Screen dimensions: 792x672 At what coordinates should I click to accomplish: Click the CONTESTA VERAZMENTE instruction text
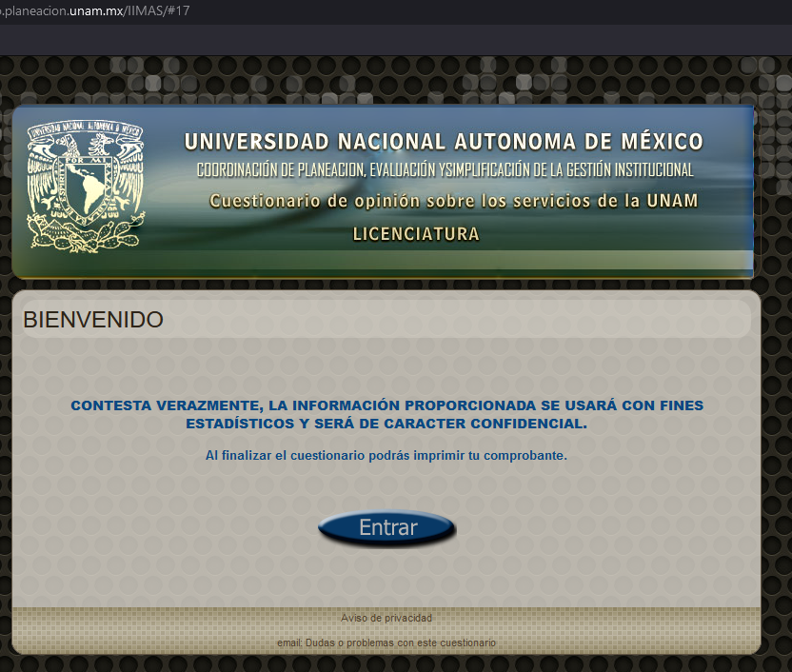386,405
